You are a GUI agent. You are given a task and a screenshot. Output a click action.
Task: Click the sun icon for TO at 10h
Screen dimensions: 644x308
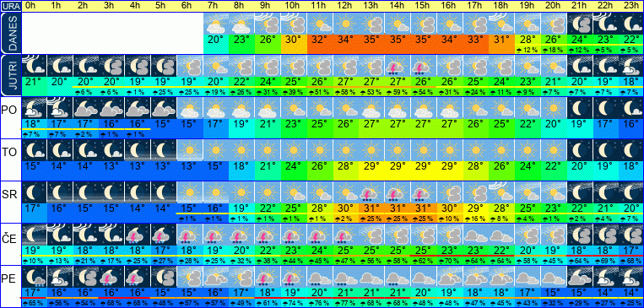click(294, 150)
